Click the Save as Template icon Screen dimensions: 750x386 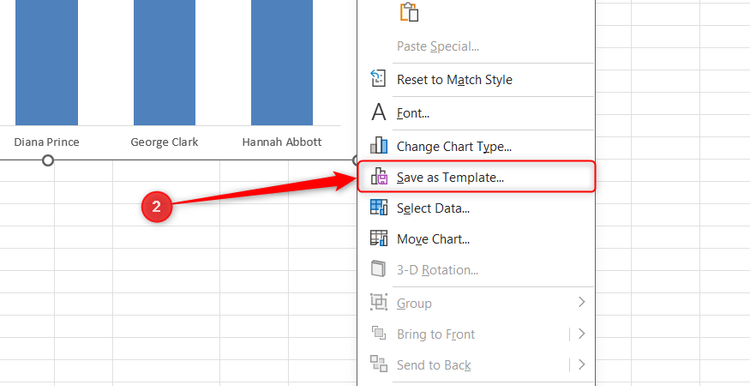[379, 176]
